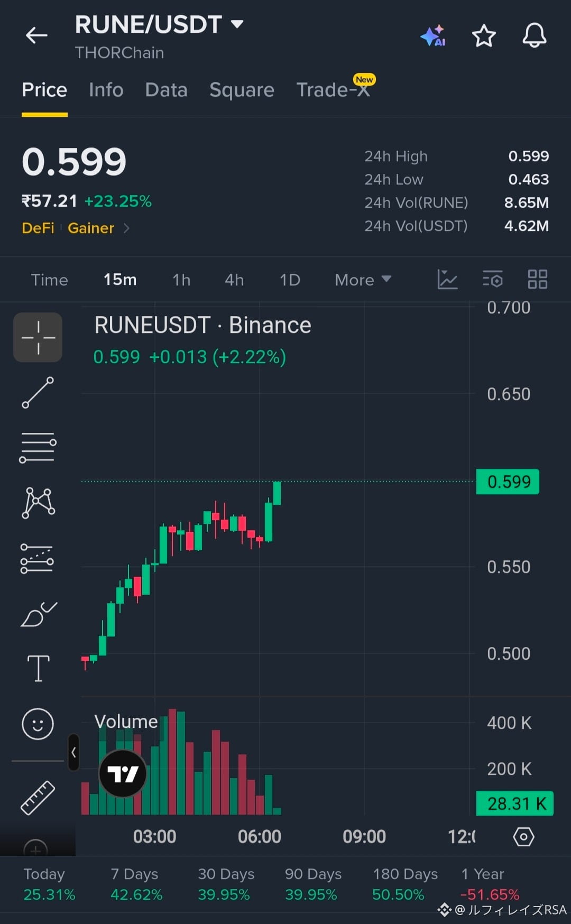The width and height of the screenshot is (571, 924).
Task: Set a price alert with the bell icon
Action: tap(535, 35)
